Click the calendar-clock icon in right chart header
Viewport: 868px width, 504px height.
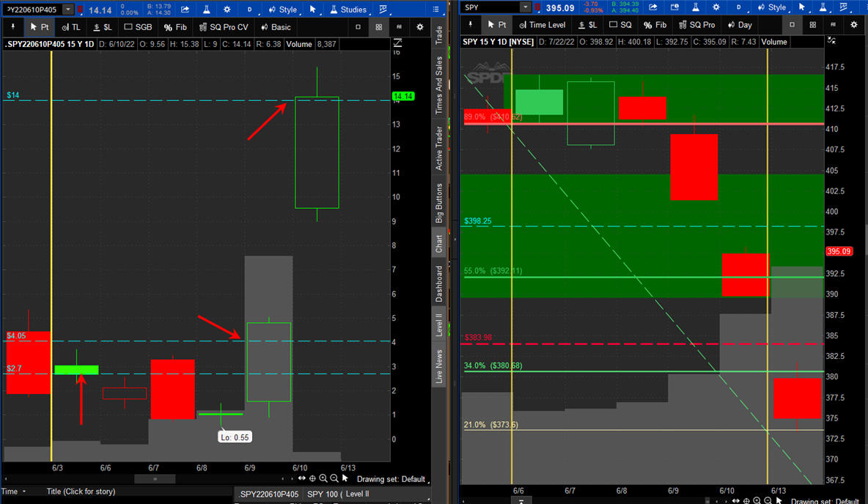(674, 7)
